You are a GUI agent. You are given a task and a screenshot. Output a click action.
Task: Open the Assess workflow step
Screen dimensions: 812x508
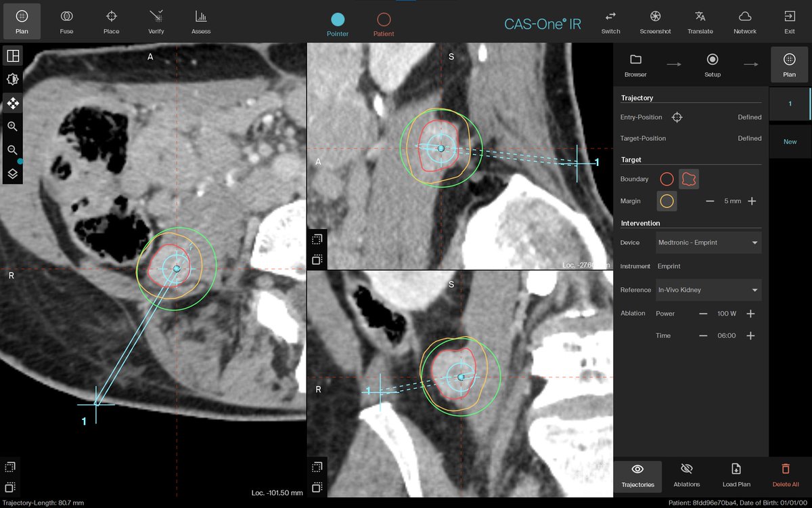coord(201,21)
